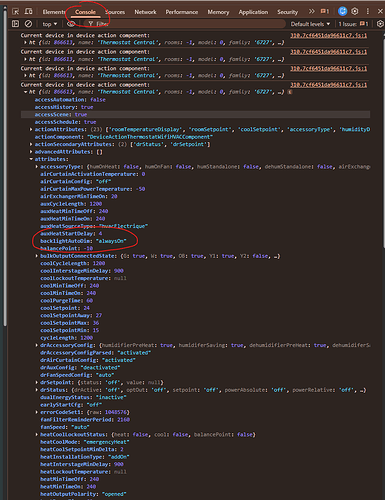Open the first source file link
Screen dimensions: 385x500
328,35
